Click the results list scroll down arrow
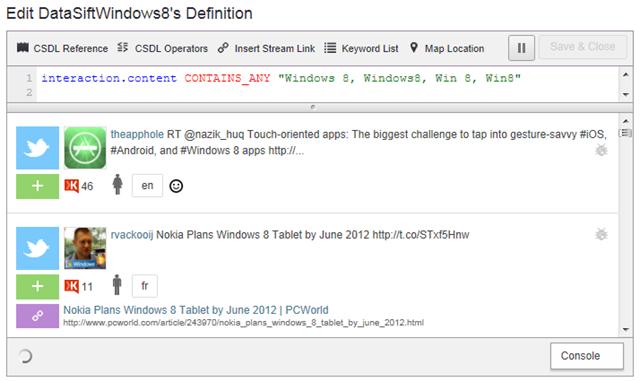This screenshot has width=640, height=382. point(626,329)
